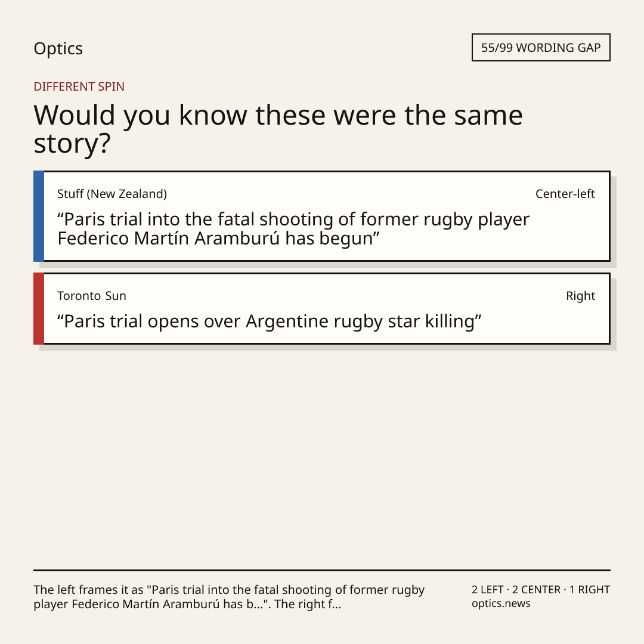Open the Toronto Sun headline card

click(x=322, y=308)
